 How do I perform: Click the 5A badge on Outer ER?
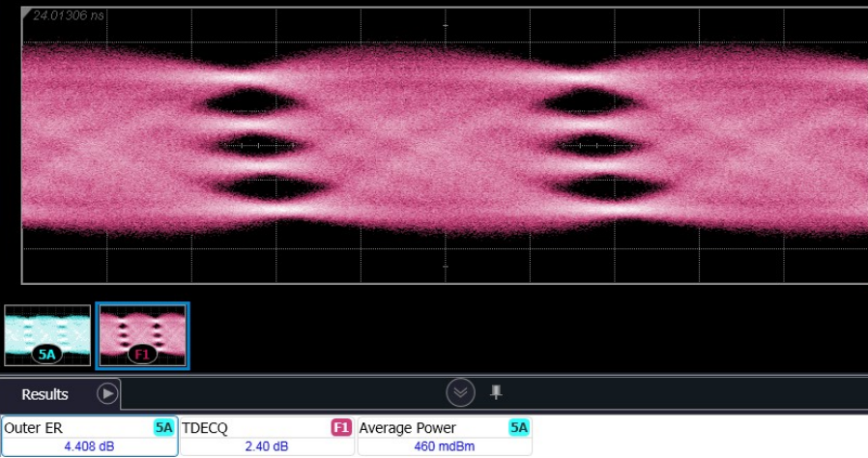click(x=164, y=427)
